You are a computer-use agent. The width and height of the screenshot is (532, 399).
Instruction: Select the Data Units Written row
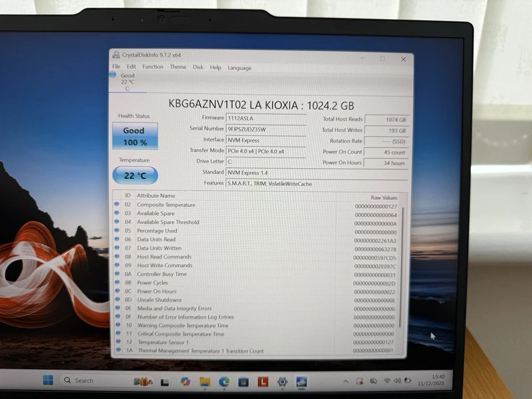coord(256,248)
